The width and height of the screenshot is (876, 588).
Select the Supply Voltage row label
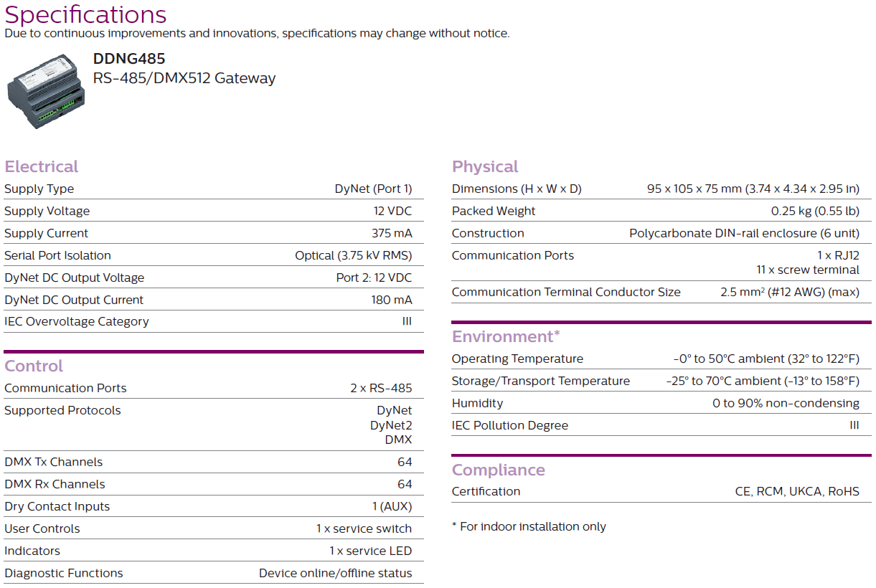(x=47, y=211)
